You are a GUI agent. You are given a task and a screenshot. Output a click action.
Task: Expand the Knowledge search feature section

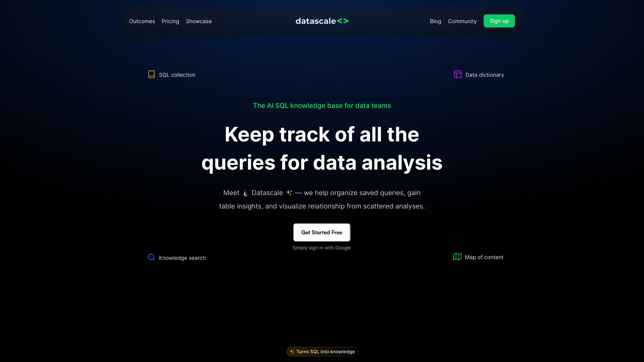point(177,257)
